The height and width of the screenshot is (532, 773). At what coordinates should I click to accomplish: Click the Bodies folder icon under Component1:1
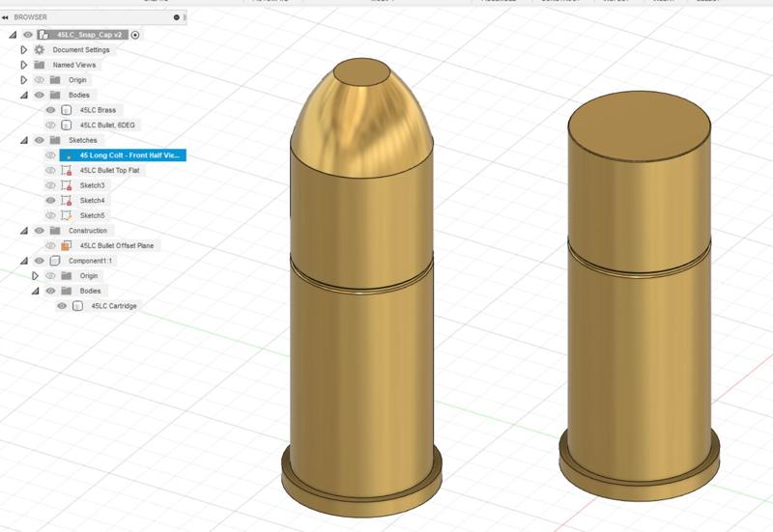[67, 292]
